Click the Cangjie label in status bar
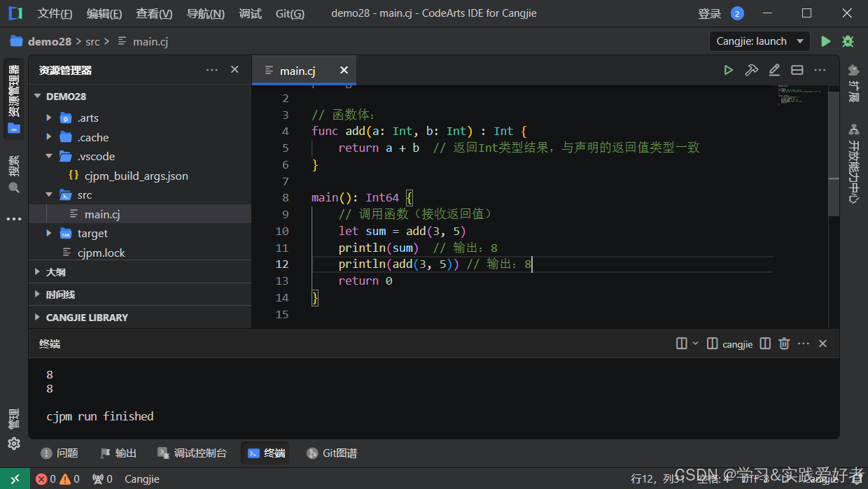Image resolution: width=868 pixels, height=489 pixels. tap(142, 479)
